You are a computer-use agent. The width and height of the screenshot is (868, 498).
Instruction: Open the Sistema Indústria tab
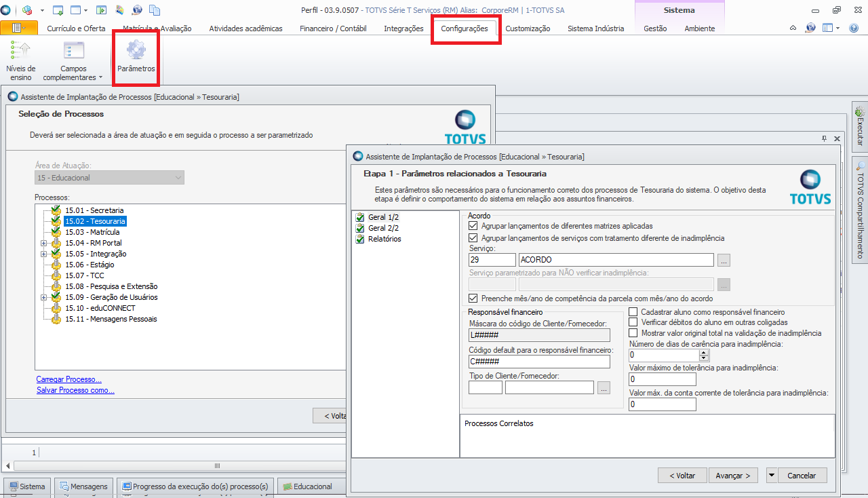click(596, 28)
